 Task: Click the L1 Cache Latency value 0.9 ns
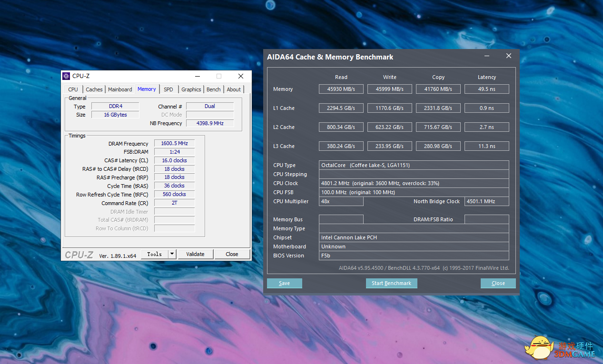pos(487,108)
